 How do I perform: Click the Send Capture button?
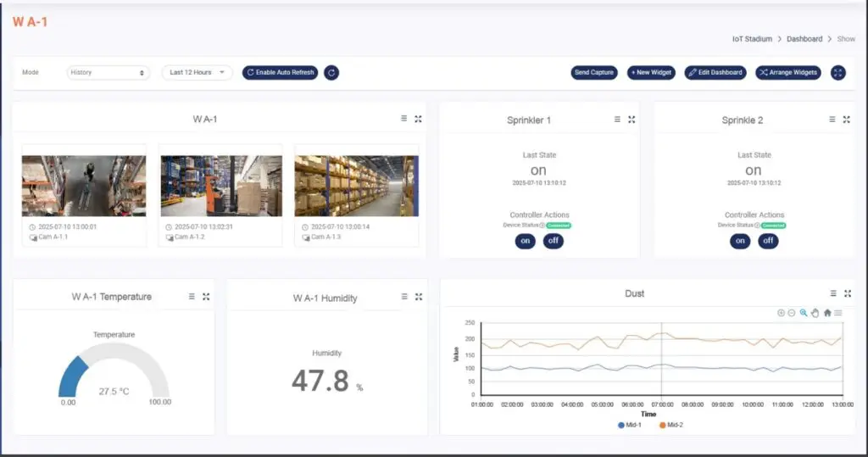coord(593,73)
